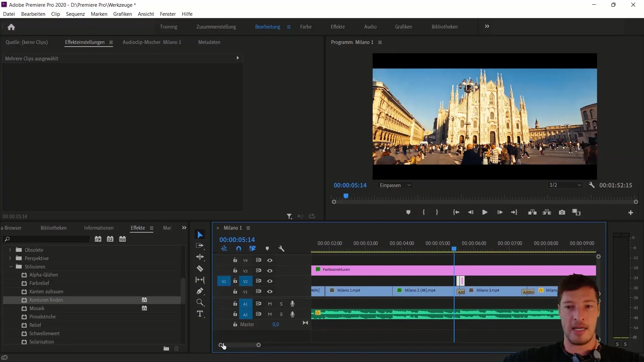The width and height of the screenshot is (644, 362).
Task: Show more workspaces overflow chevron
Action: tap(487, 26)
